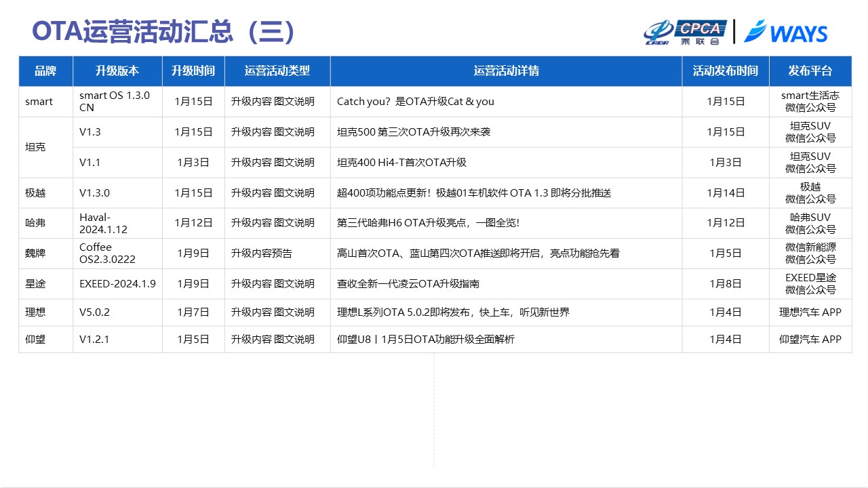
Task: Click the 运营活动类型 column header
Action: [x=277, y=71]
